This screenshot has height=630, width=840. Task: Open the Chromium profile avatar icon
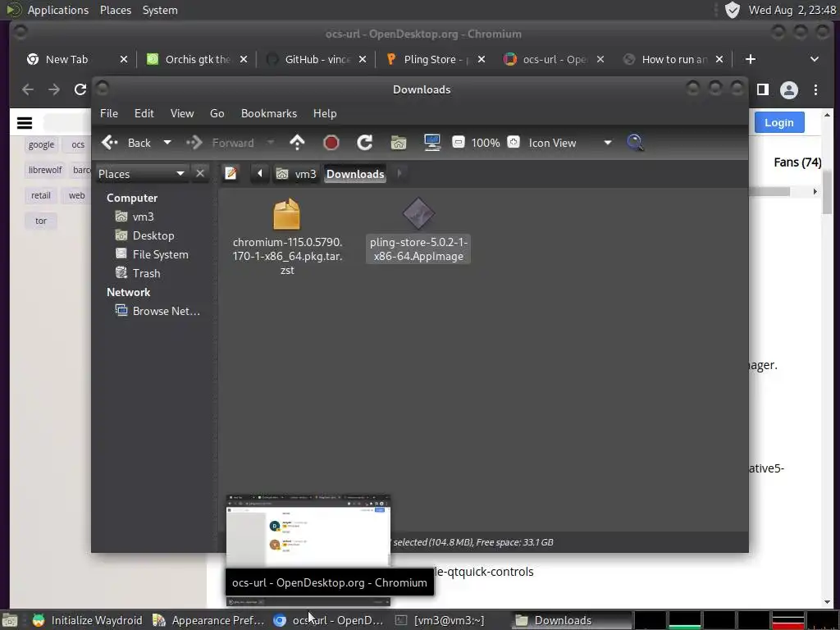(x=788, y=90)
